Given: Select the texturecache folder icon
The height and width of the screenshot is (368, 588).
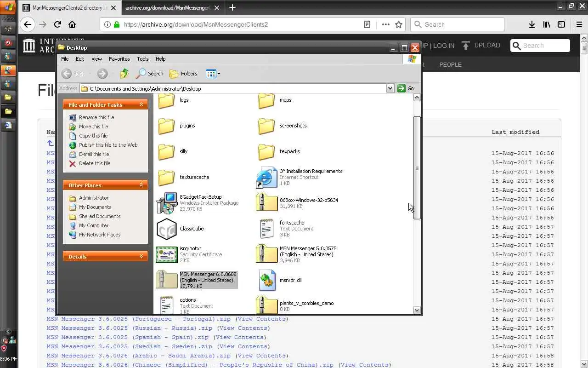Looking at the screenshot, I should tap(166, 177).
